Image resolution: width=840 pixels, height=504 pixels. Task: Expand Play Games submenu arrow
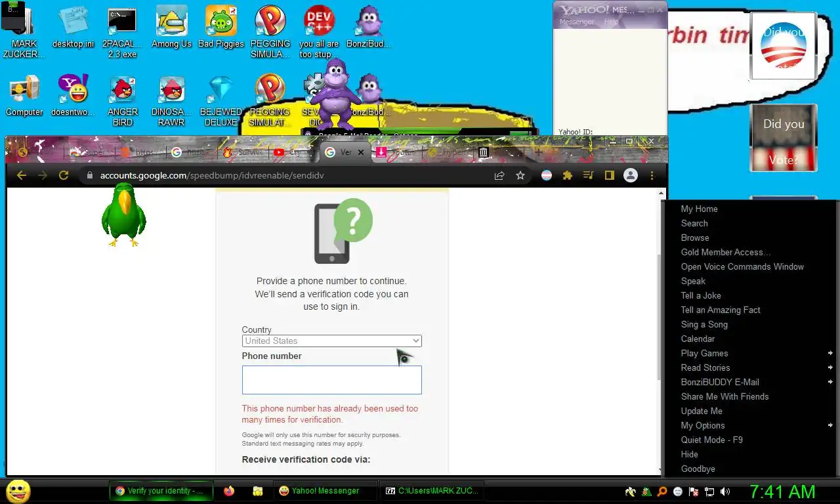click(x=830, y=353)
